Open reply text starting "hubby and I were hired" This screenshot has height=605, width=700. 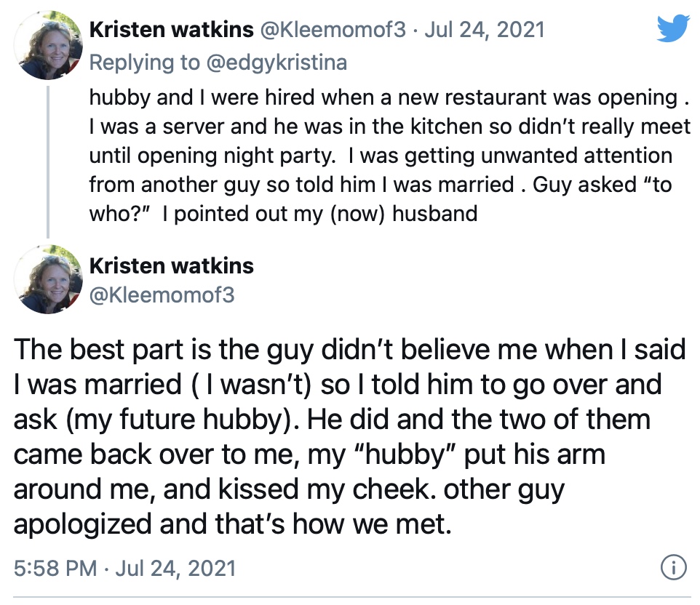[389, 156]
